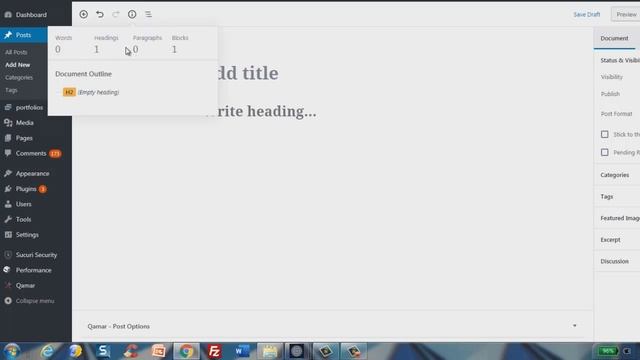Click the Add title field
Viewport: 640px width, 360px height.
click(x=248, y=73)
